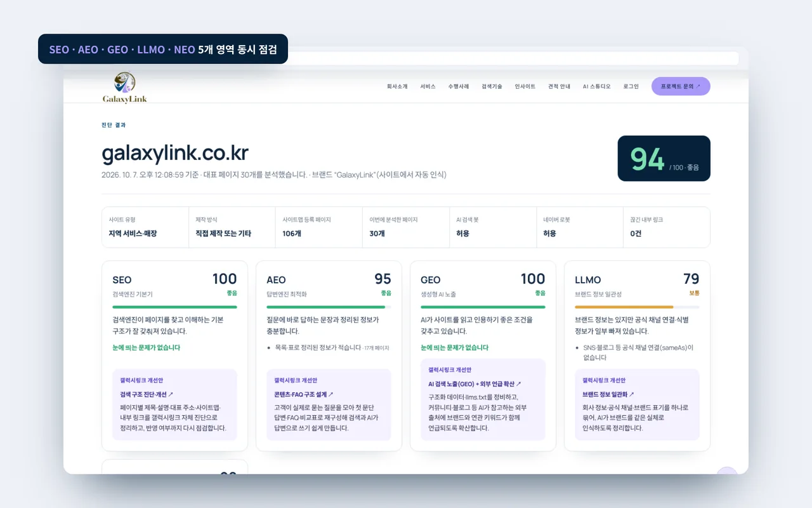Viewport: 812px width, 508px height.
Task: Click the 0건 broken links value
Action: 636,234
